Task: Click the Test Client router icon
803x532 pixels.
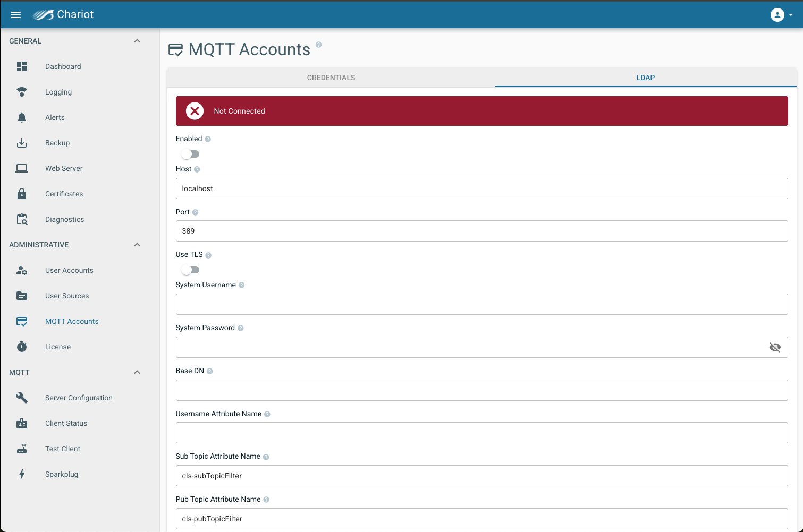Action: (x=22, y=449)
